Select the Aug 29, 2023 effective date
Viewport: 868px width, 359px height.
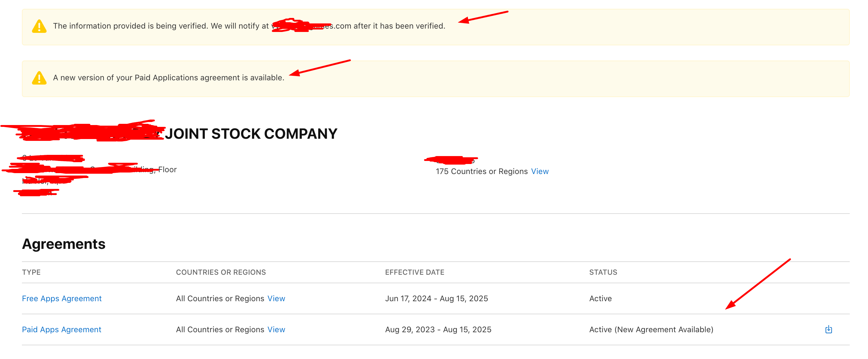pyautogui.click(x=410, y=329)
